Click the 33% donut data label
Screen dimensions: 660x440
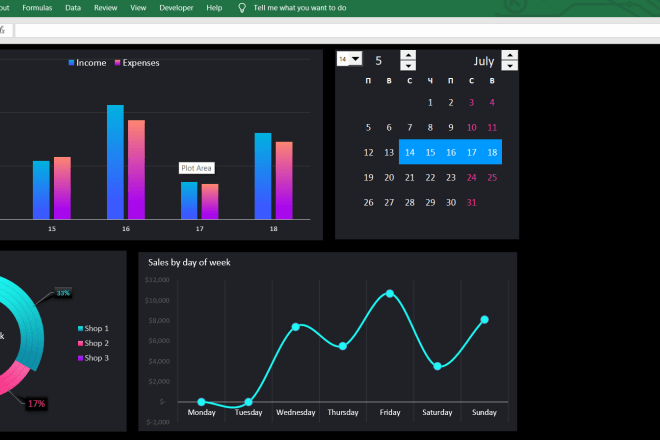63,293
